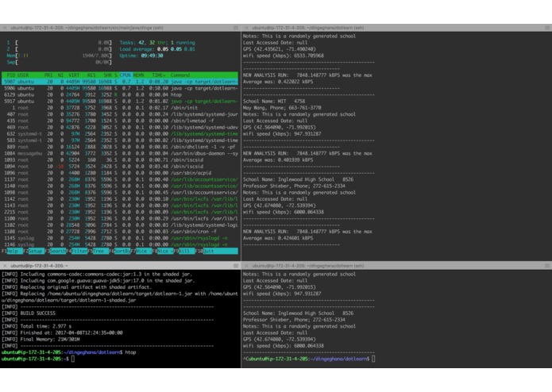This screenshot has width=552, height=392.
Task: Click F1 Help in the htop footer
Action: (x=13, y=251)
